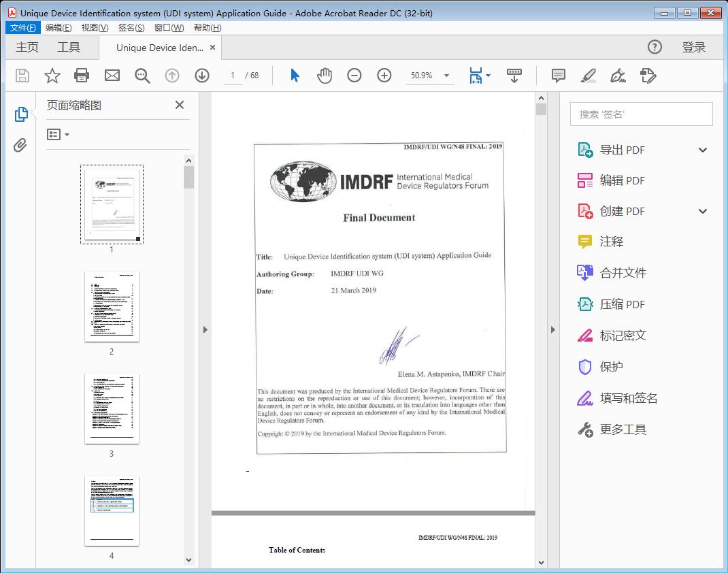Open the attachments paperclip panel
The image size is (728, 573).
coord(20,144)
